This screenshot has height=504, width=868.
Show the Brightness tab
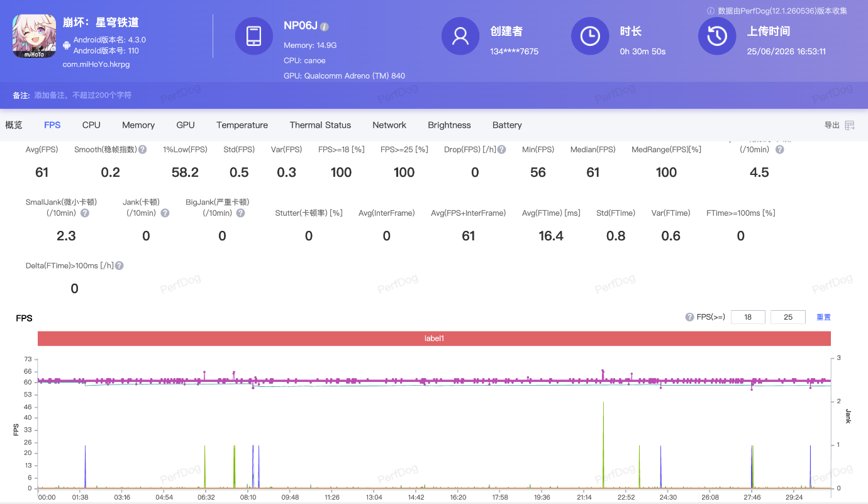tap(449, 125)
